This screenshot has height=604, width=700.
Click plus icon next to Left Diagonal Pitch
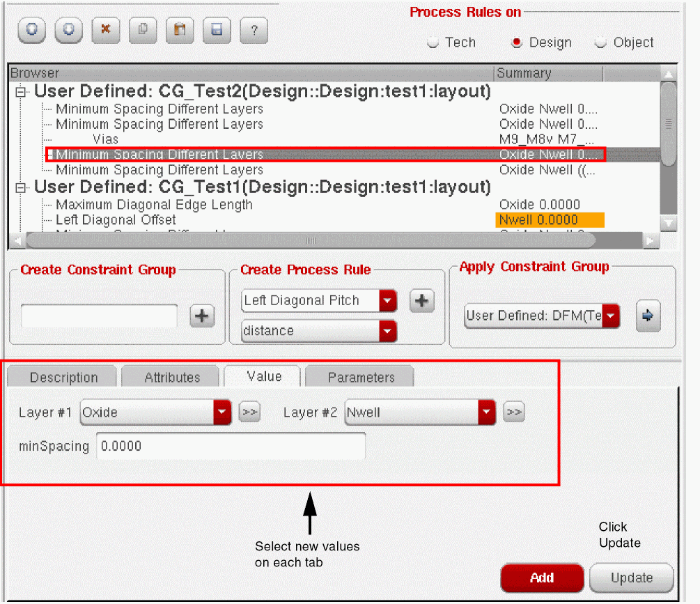[421, 301]
